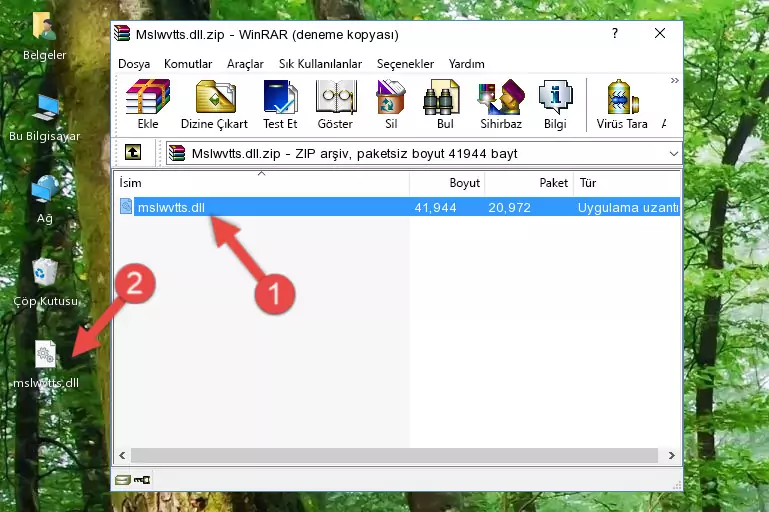Viewport: 769px width, 512px height.
Task: Sort by Boyut column header
Action: 447,182
